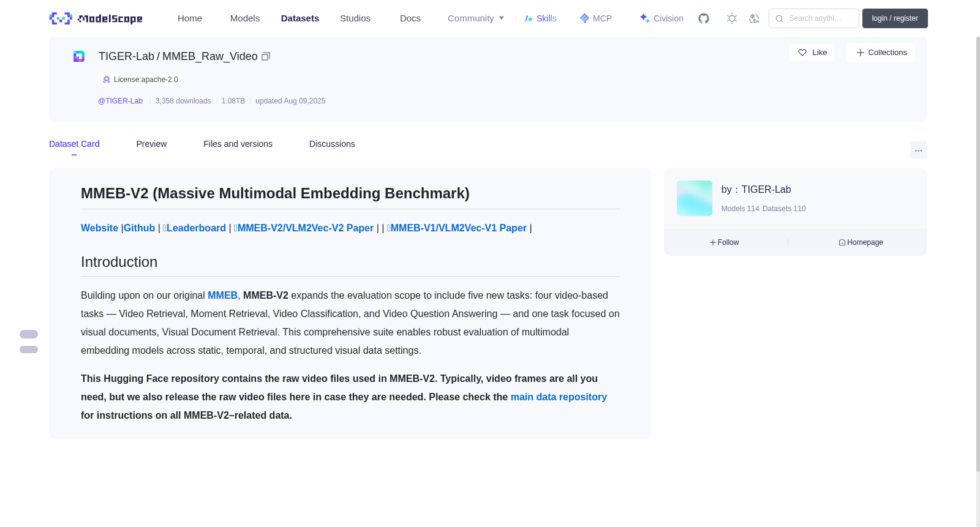This screenshot has width=980, height=527.
Task: Expand the Community dropdown menu
Action: coord(476,18)
